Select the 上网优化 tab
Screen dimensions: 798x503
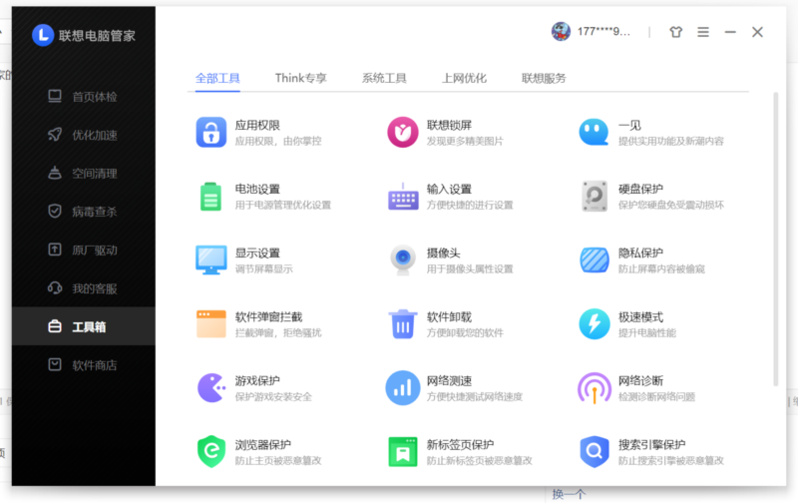(464, 78)
